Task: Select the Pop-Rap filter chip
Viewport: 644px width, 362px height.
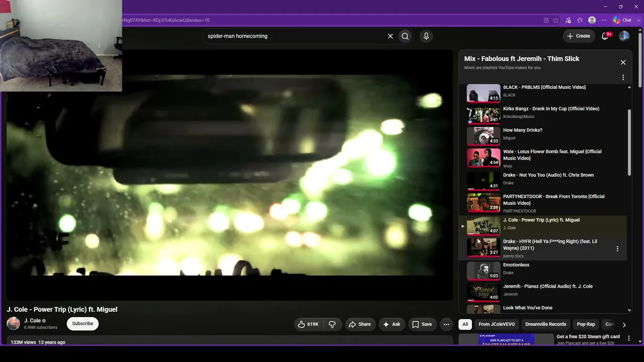Action: pyautogui.click(x=586, y=324)
